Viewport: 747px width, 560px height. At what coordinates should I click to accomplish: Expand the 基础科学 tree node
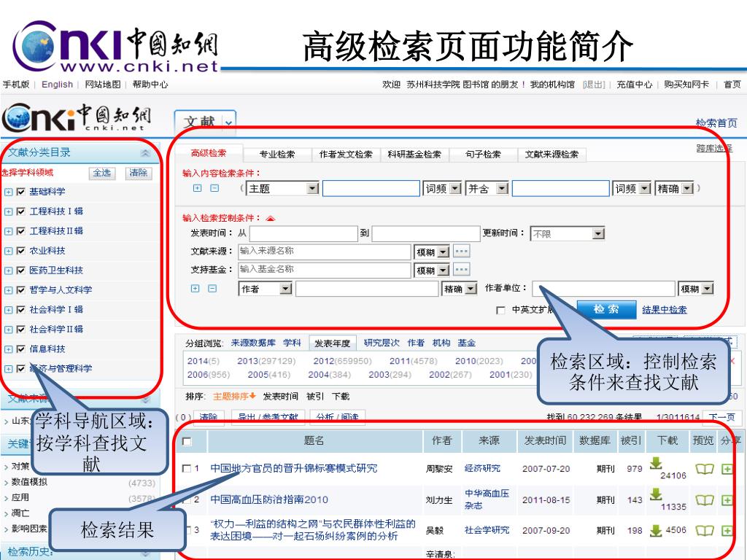tap(9, 192)
